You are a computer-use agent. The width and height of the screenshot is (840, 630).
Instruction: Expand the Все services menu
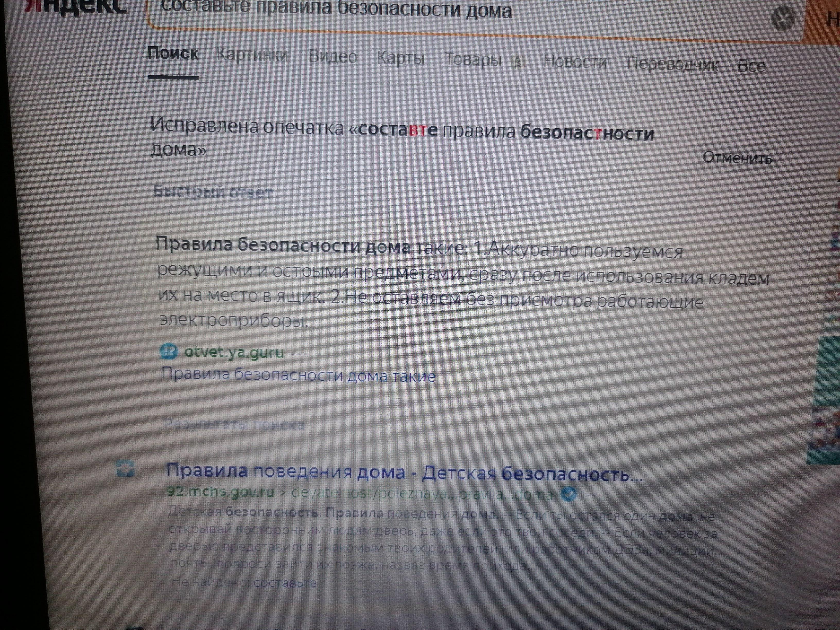[x=751, y=66]
